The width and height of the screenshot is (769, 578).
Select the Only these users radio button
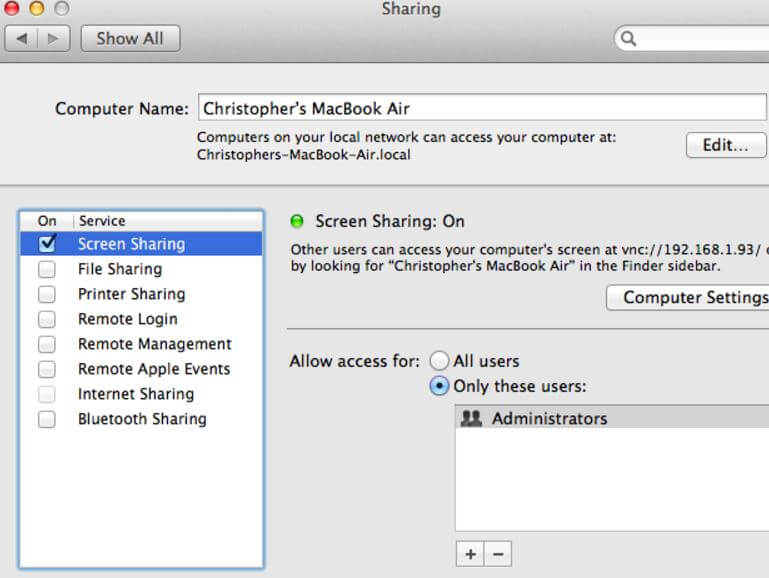[439, 386]
